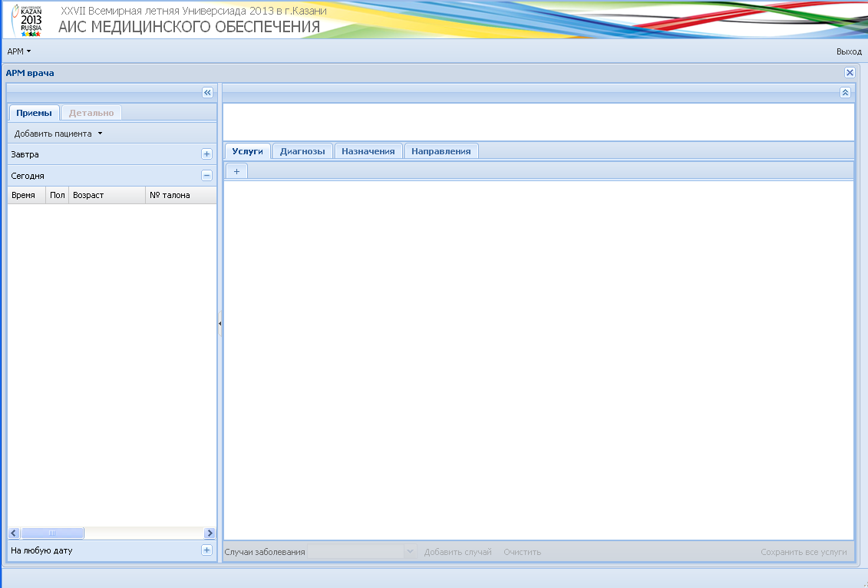The image size is (868, 588).
Task: Sort by № талона column header
Action: 180,195
